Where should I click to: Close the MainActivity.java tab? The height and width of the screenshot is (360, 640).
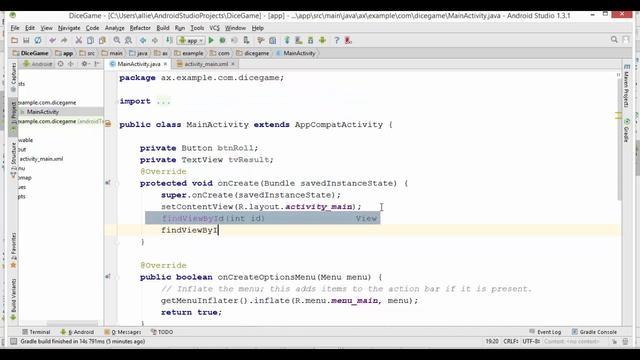click(165, 64)
